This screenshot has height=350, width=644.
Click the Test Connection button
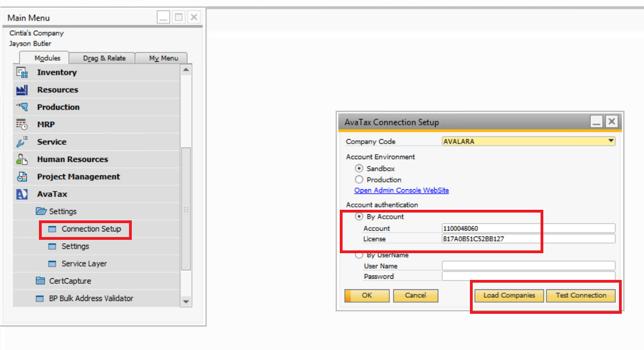click(581, 295)
